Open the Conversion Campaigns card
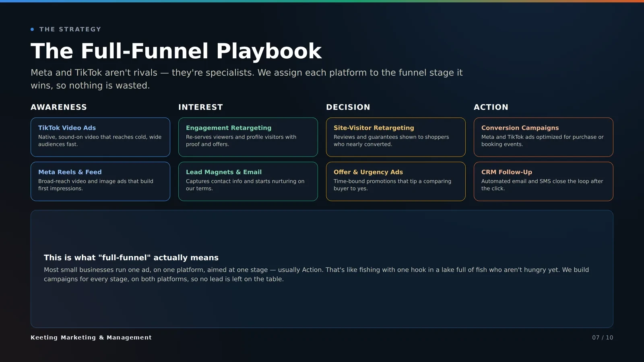 543,137
